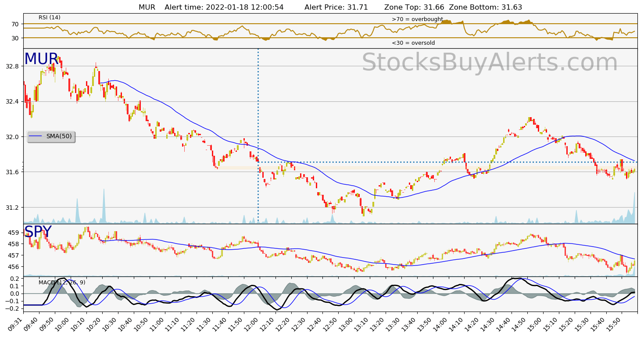Viewport: 644px width, 337px height.
Task: Click the 31.2 price axis label
Action: coord(12,207)
